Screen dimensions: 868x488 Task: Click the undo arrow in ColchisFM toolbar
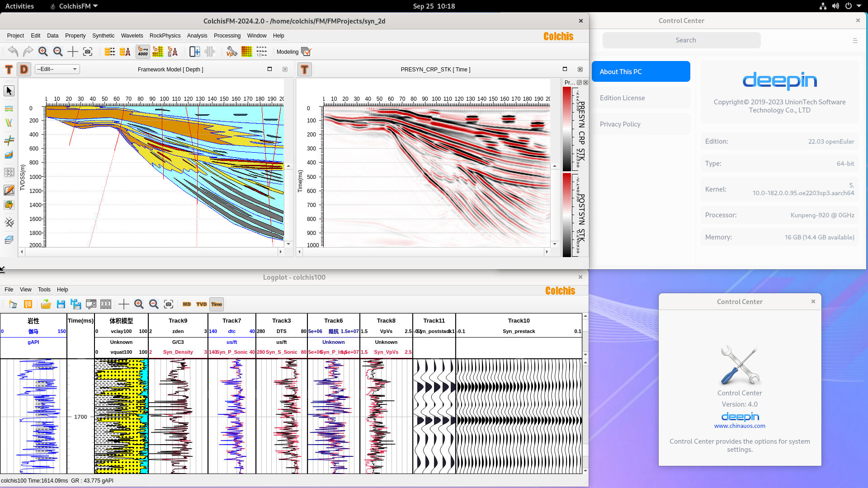point(13,52)
